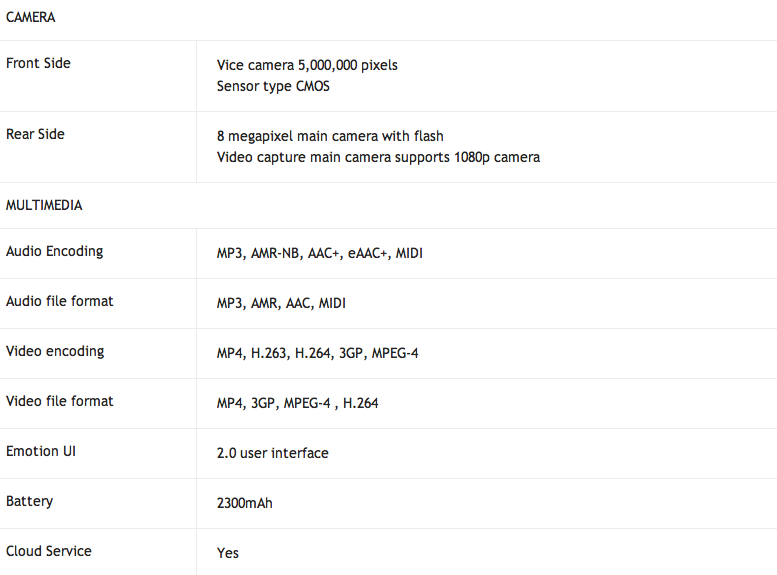Click the 1080p video capture line

pos(378,158)
